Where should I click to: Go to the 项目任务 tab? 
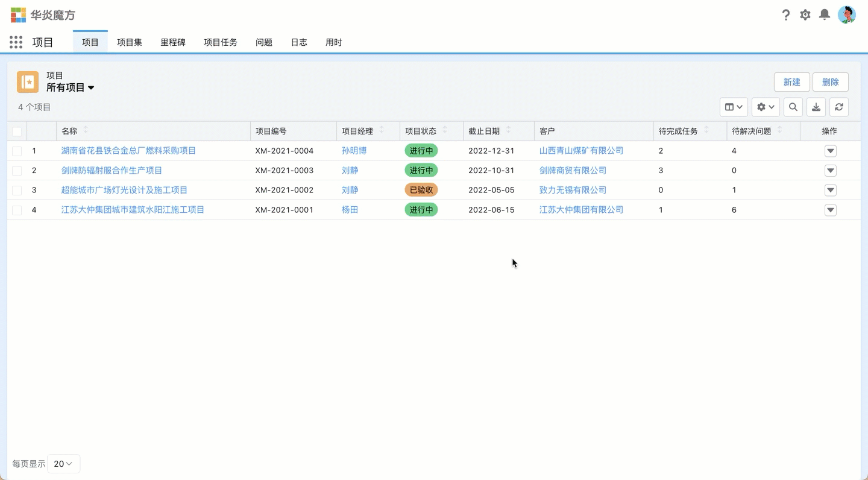pos(221,42)
